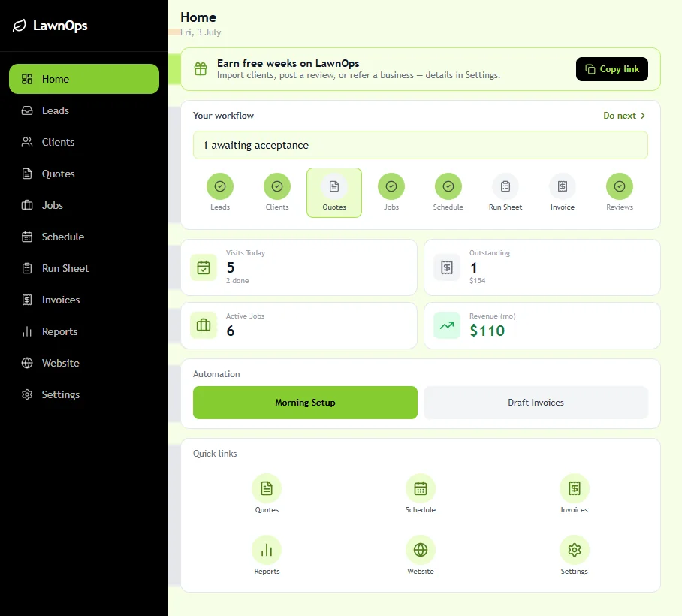The image size is (682, 616).
Task: Open Website quick link icon
Action: tap(421, 550)
